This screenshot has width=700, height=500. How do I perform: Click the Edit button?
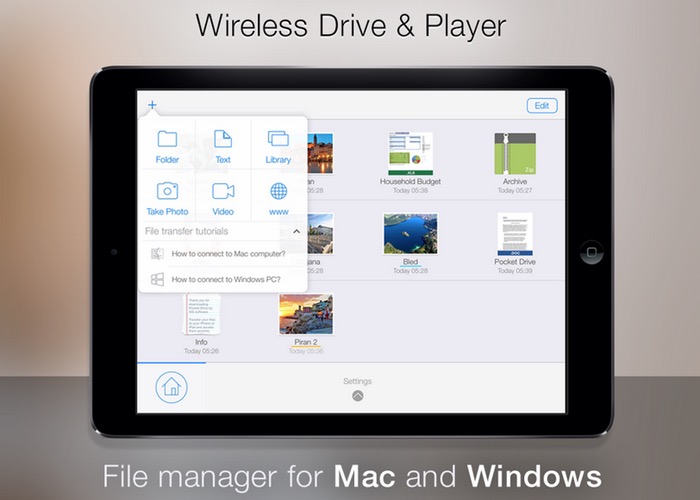542,106
